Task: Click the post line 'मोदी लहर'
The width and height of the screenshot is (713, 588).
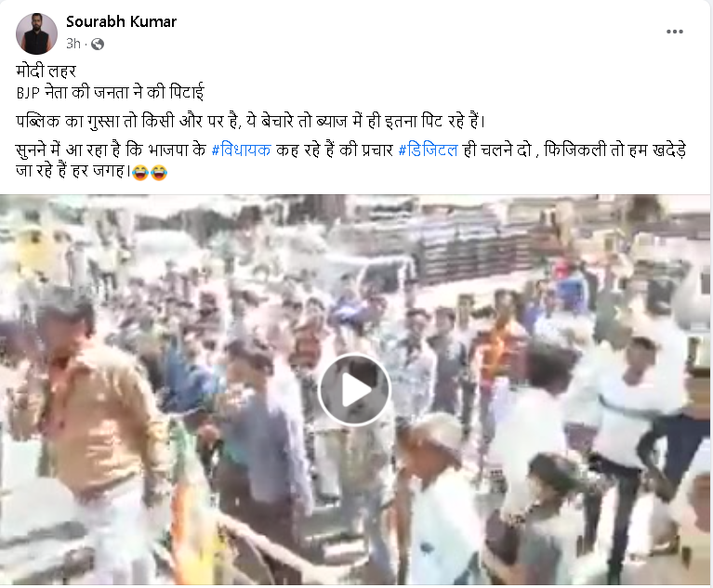Action: point(46,71)
